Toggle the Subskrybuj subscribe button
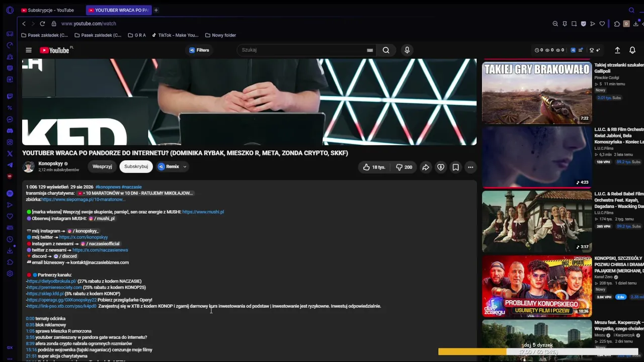The height and width of the screenshot is (362, 644). 136,166
